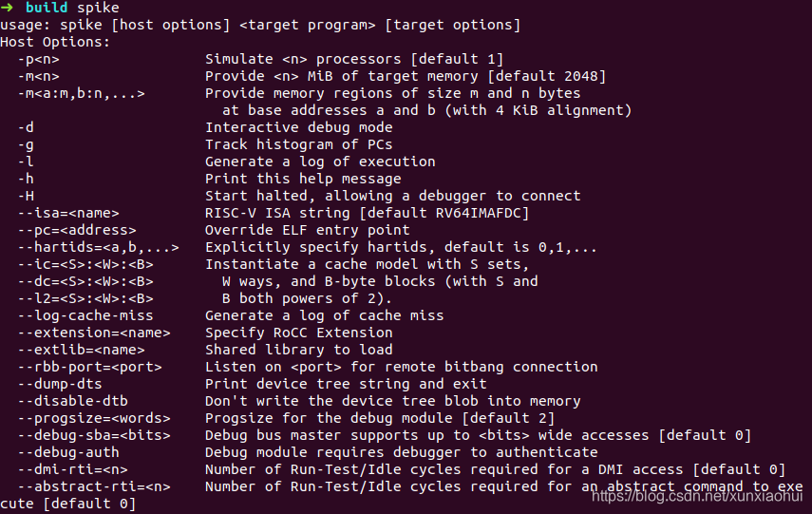The image size is (812, 514).
Task: Click the --dmi-rti=<n> option
Action: point(72,469)
